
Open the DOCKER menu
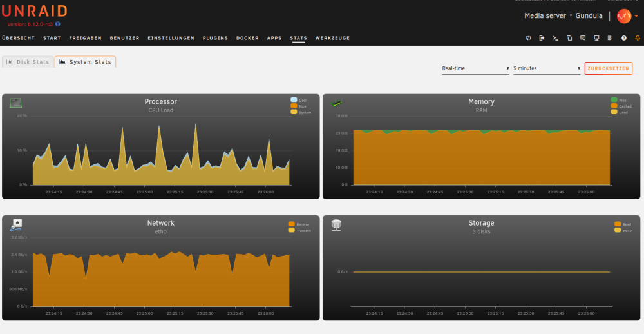point(248,38)
